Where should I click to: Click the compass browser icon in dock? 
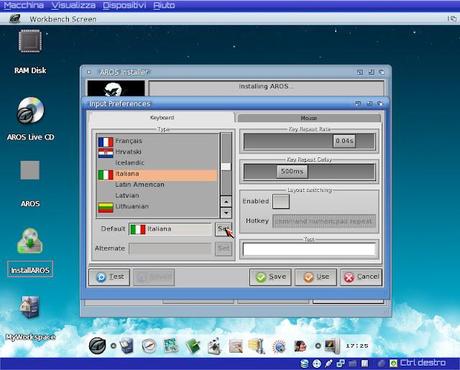tap(149, 346)
